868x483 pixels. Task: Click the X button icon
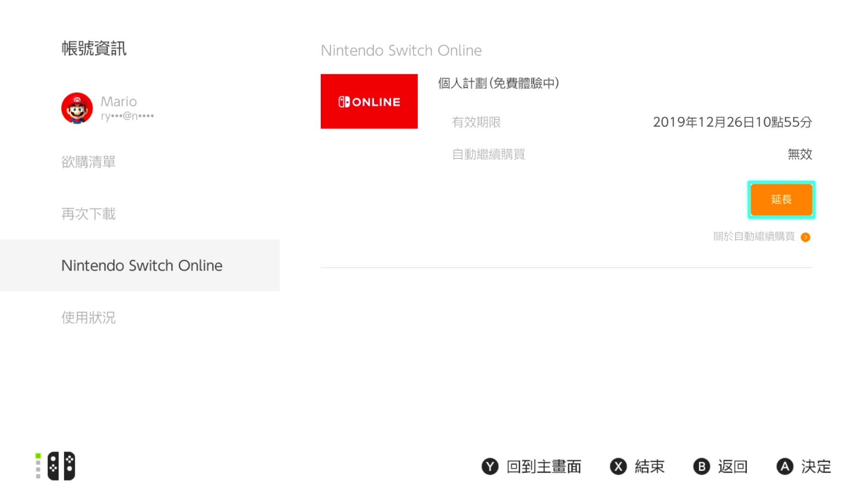[618, 466]
